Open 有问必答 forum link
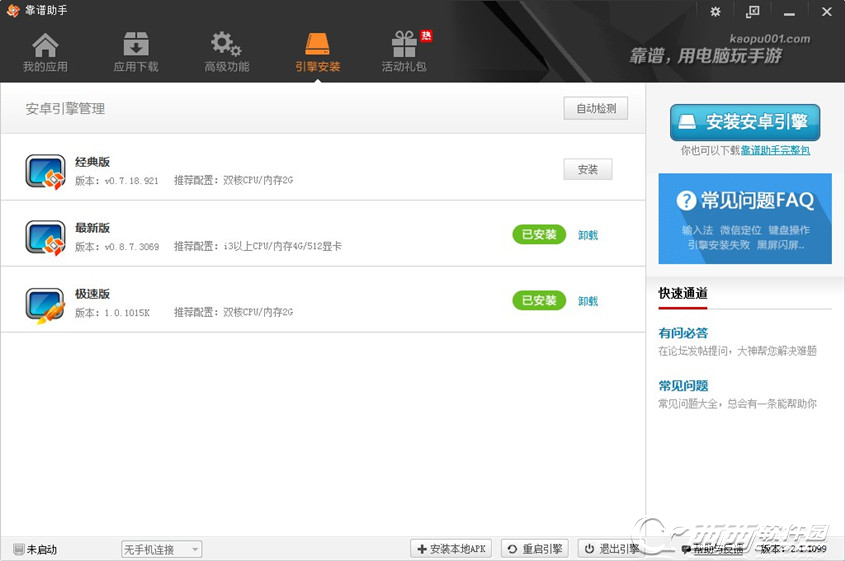Image resolution: width=845 pixels, height=561 pixels. coord(683,333)
